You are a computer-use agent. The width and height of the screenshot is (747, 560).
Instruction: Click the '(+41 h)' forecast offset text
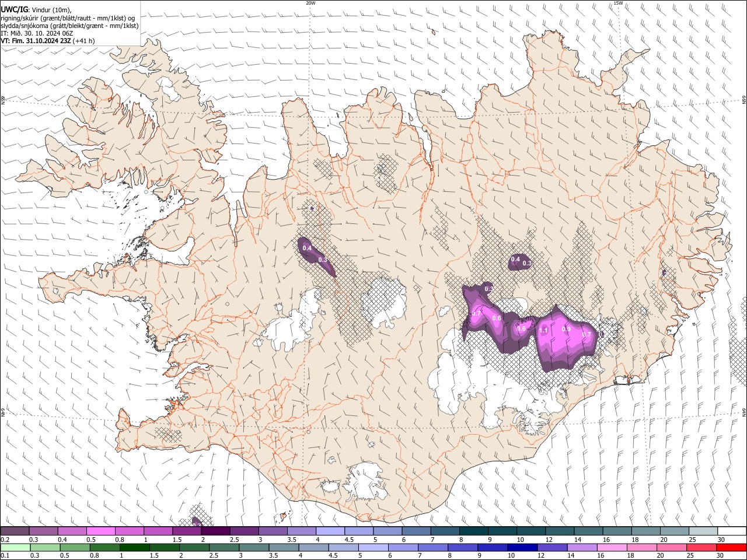(84, 41)
